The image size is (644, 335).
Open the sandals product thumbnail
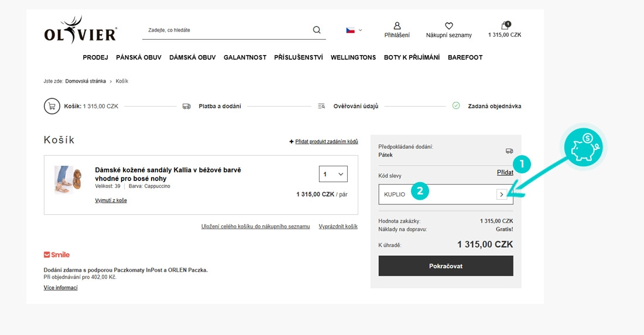pos(68,180)
